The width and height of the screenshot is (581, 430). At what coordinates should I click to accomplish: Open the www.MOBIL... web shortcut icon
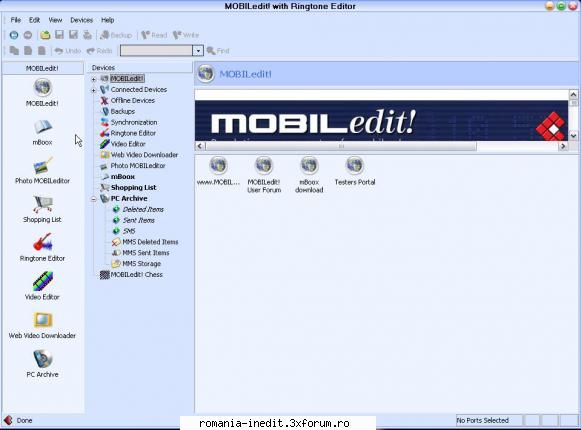(218, 171)
